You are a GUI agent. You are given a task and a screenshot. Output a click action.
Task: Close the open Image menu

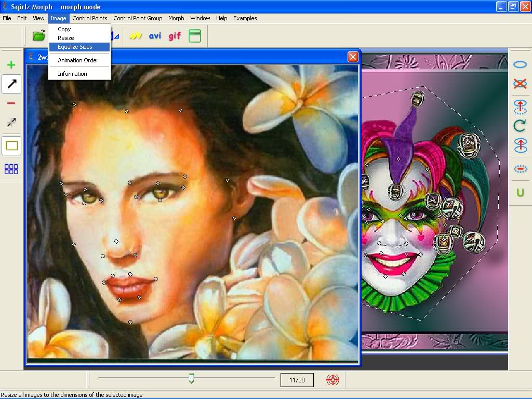(x=58, y=18)
